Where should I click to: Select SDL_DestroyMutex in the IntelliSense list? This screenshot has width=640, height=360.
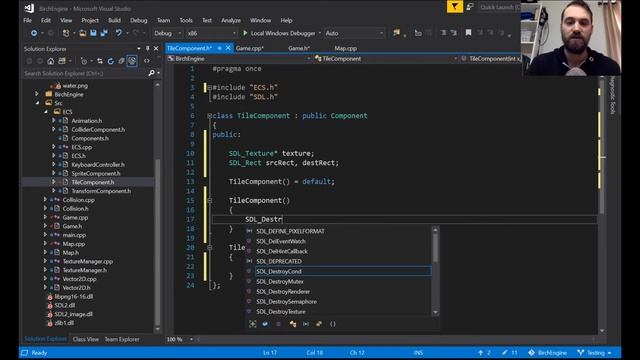click(280, 282)
